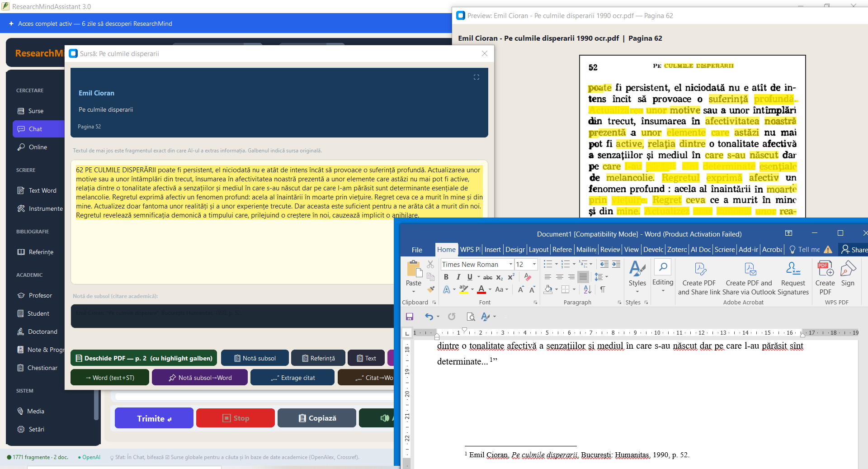The height and width of the screenshot is (469, 868).
Task: Open the Create PDF and Share link tool
Action: pyautogui.click(x=699, y=279)
